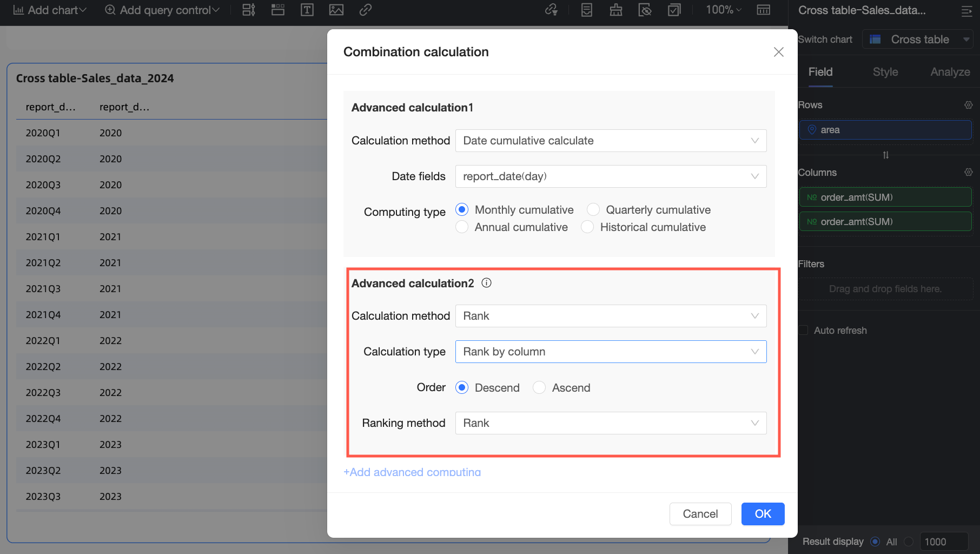Click the info icon beside Advanced calculation2
This screenshot has width=980, height=554.
[487, 283]
